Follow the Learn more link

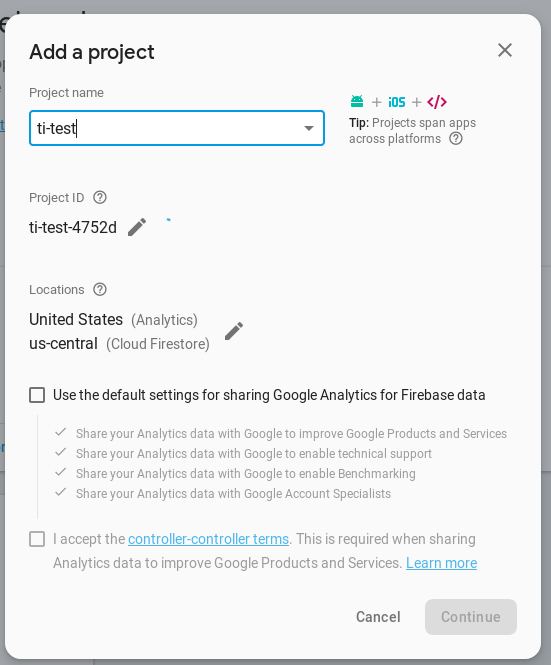(442, 563)
